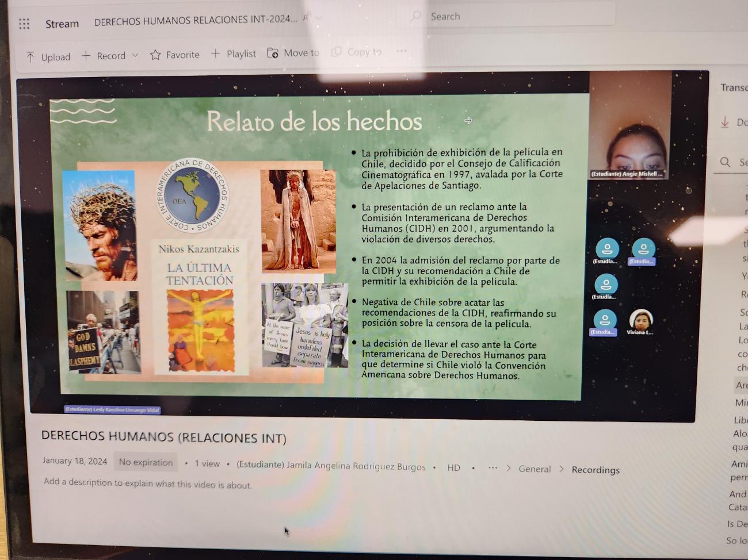Viewport: 748px width, 560px height.
Task: Click the Stream home tab
Action: coord(62,24)
